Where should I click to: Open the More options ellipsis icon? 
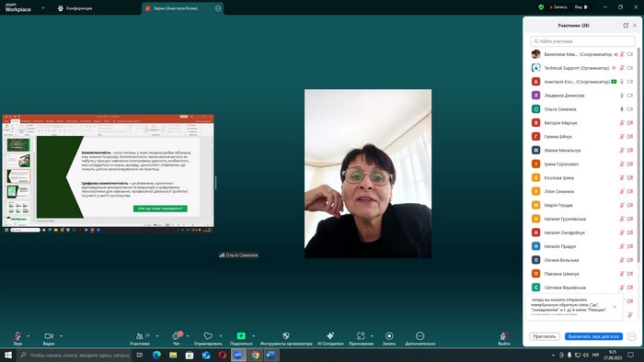click(x=420, y=335)
